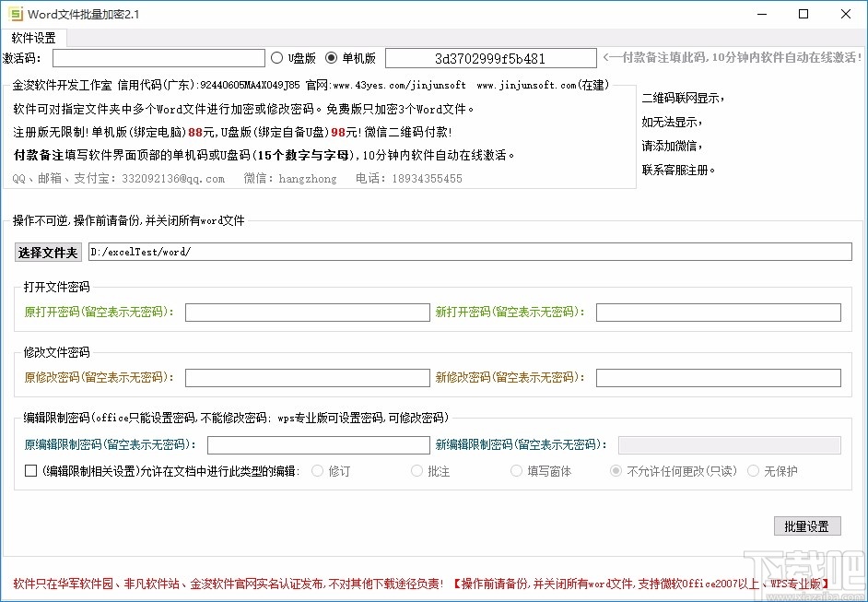Click the 原修改密码 input field
This screenshot has width=868, height=602.
click(x=307, y=377)
